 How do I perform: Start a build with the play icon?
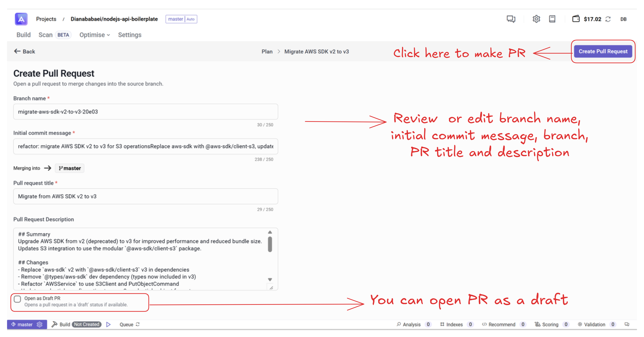coord(109,324)
